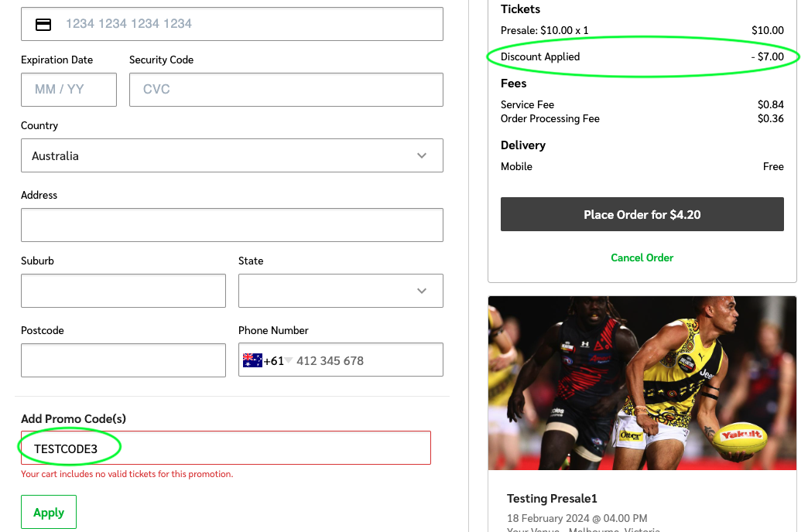Focus the card number input field

(x=248, y=24)
